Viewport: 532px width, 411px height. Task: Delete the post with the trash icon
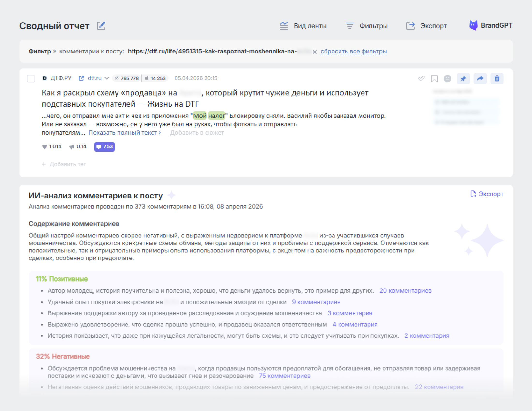[497, 79]
